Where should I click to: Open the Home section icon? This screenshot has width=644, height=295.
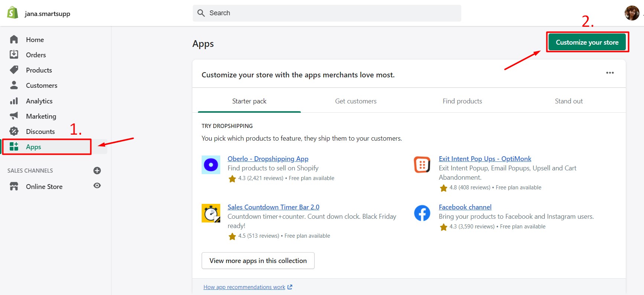[x=14, y=39]
